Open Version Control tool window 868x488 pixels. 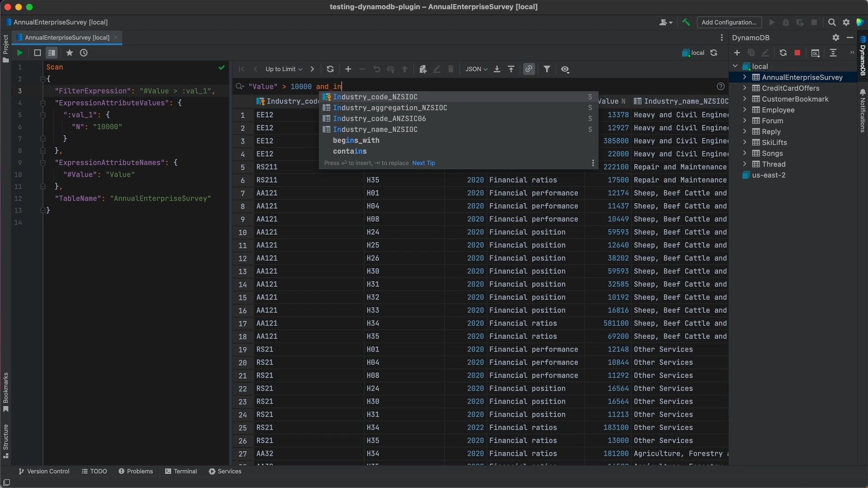coord(44,471)
